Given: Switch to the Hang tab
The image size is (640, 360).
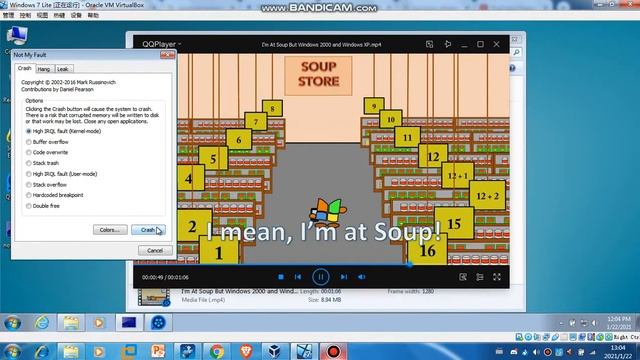Looking at the screenshot, I should [x=44, y=69].
